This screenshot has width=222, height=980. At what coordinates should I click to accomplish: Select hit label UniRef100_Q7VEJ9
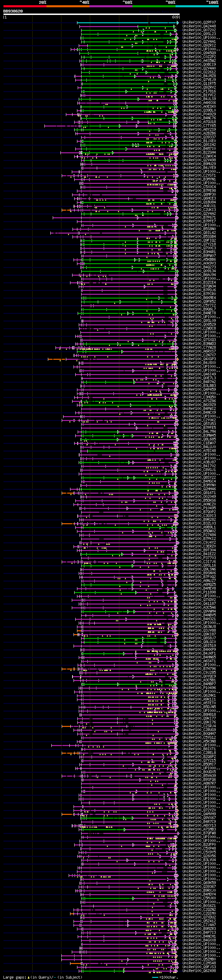click(x=199, y=80)
